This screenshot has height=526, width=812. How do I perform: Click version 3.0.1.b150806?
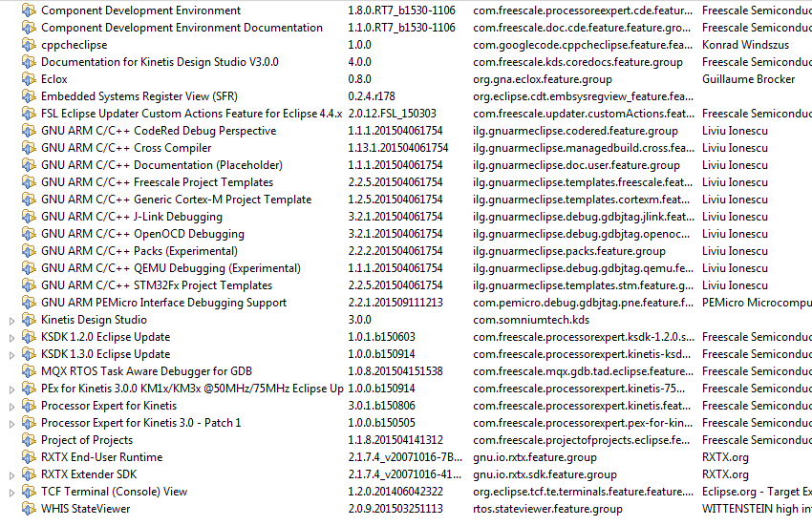point(382,406)
